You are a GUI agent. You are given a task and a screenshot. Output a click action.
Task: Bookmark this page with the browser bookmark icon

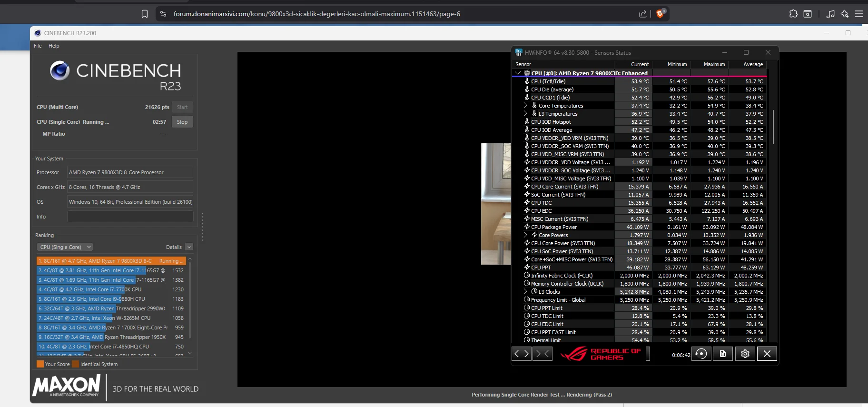click(145, 14)
